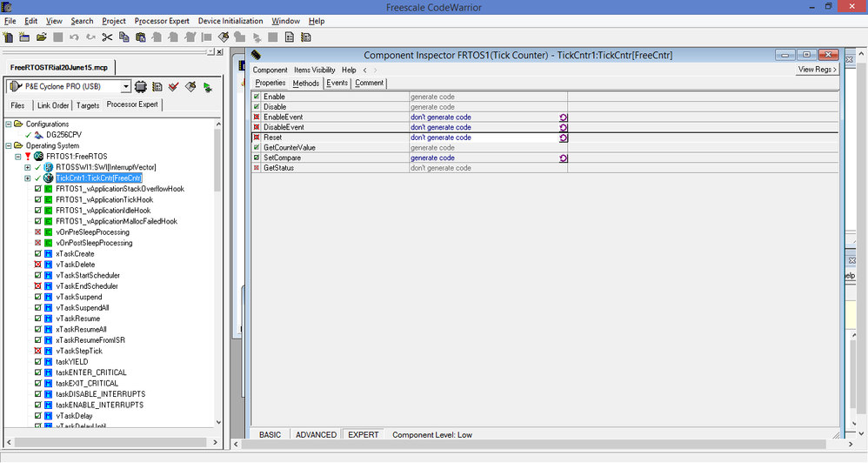Switch to the Properties tab
Viewport: 868px width, 463px height.
pos(270,83)
